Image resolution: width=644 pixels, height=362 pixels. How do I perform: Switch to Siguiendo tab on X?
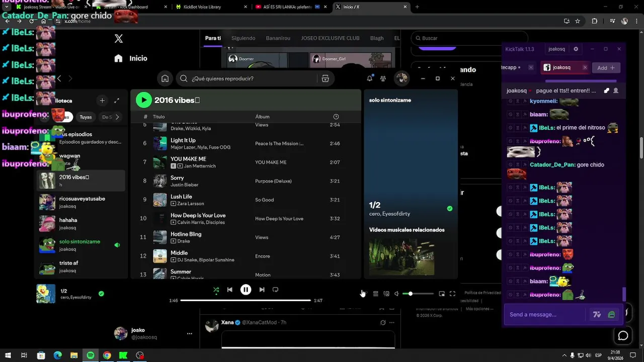click(243, 38)
